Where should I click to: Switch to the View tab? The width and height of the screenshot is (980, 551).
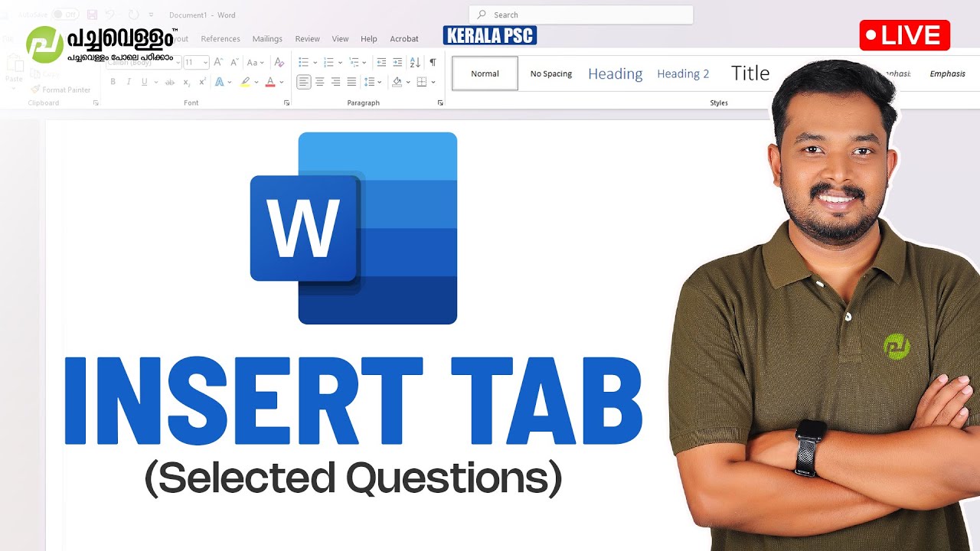pos(340,39)
